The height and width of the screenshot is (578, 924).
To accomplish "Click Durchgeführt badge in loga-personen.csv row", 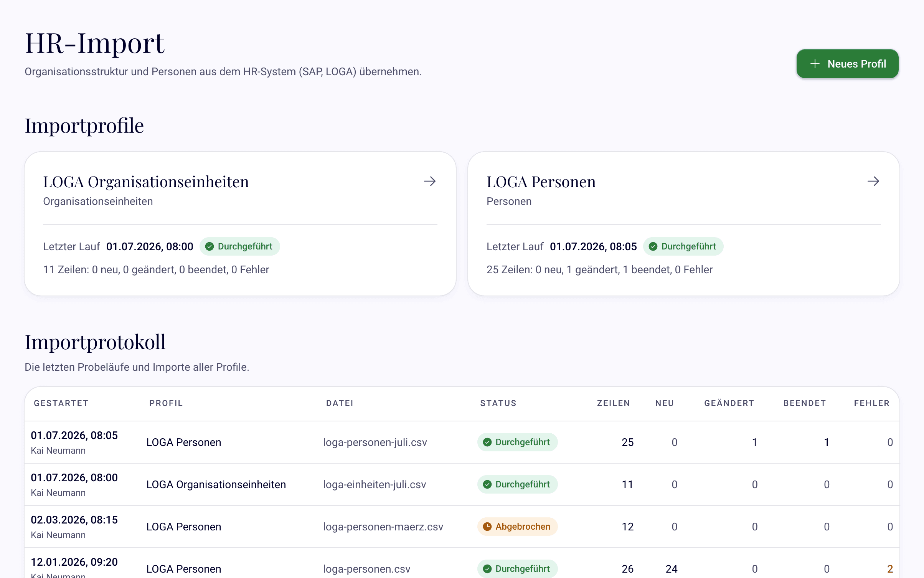I will pyautogui.click(x=517, y=569).
